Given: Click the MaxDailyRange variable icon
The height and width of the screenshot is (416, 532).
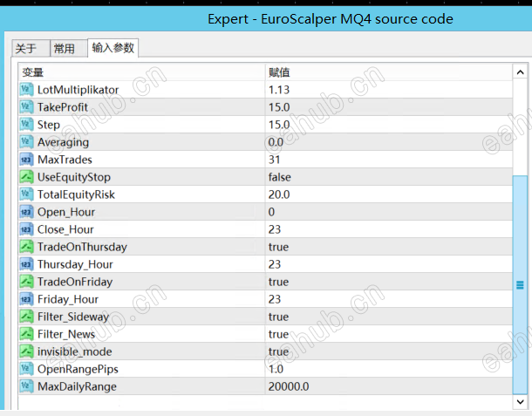Looking at the screenshot, I should coord(26,386).
